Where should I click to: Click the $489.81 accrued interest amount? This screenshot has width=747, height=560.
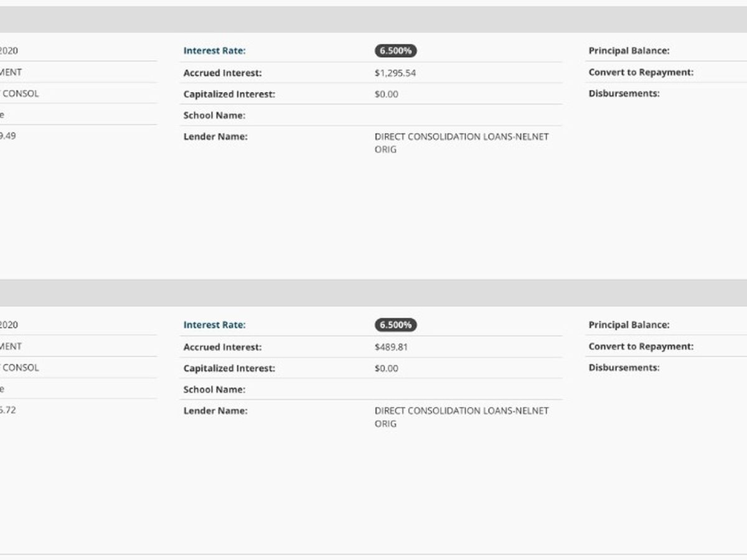pyautogui.click(x=391, y=347)
